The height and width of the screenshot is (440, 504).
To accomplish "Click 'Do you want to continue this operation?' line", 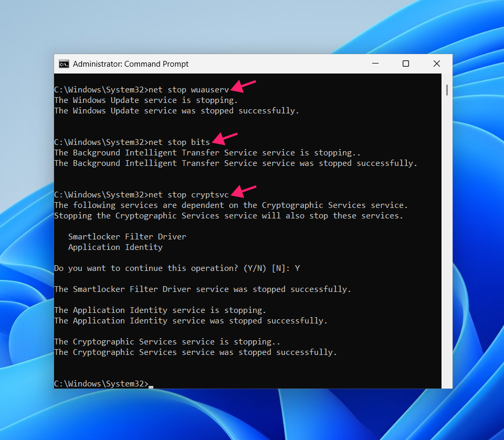I will [177, 268].
